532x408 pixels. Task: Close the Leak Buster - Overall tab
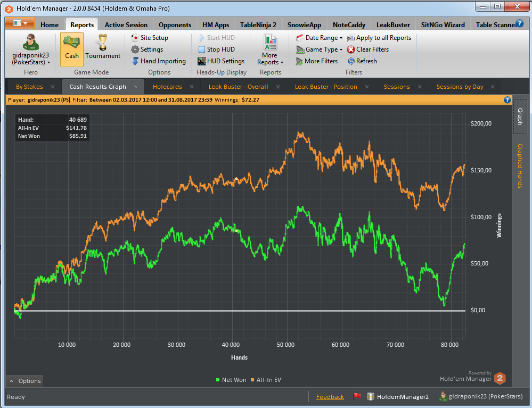(x=278, y=87)
